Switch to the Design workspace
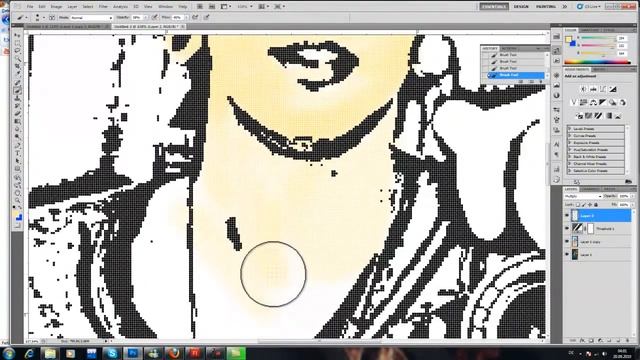 pyautogui.click(x=521, y=7)
